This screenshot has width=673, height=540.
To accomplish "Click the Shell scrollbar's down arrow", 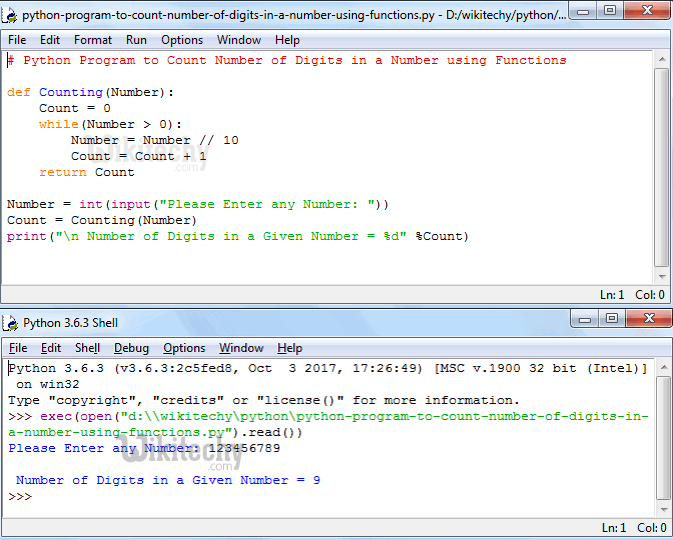I will pyautogui.click(x=664, y=508).
